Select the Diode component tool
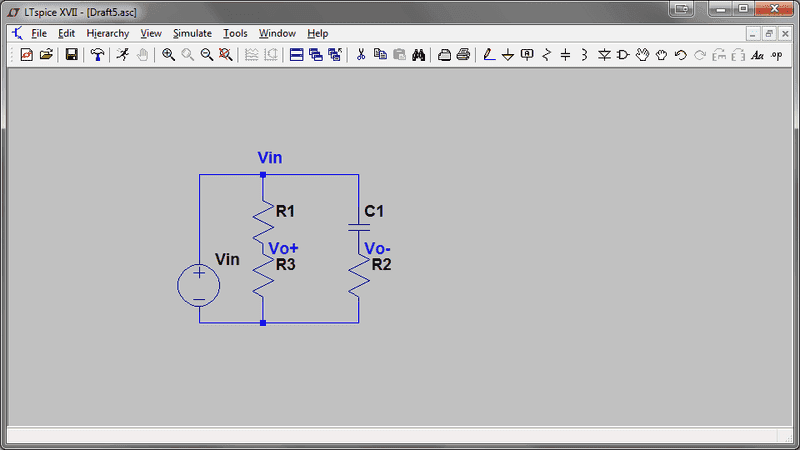Viewport: 800px width, 450px height. (x=603, y=54)
